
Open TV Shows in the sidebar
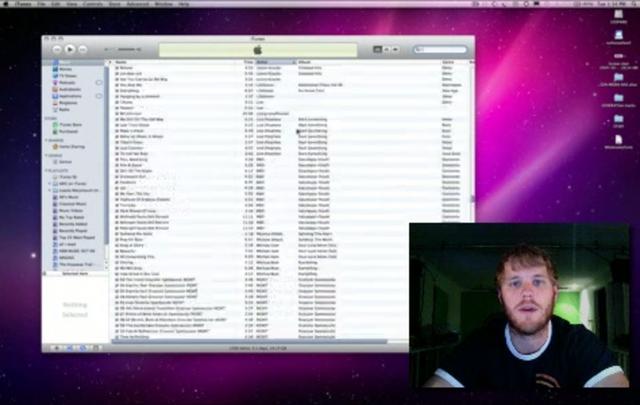point(68,76)
